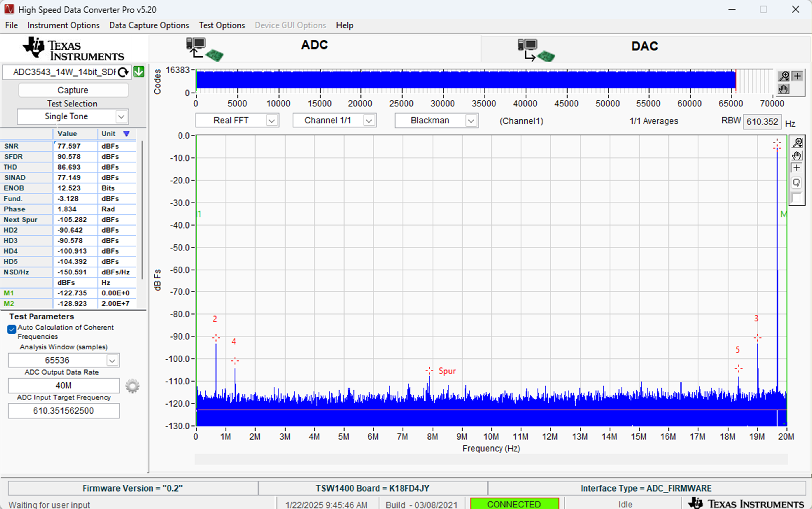Open the Analysis Window samples dropdown
The height and width of the screenshot is (509, 812).
[112, 360]
